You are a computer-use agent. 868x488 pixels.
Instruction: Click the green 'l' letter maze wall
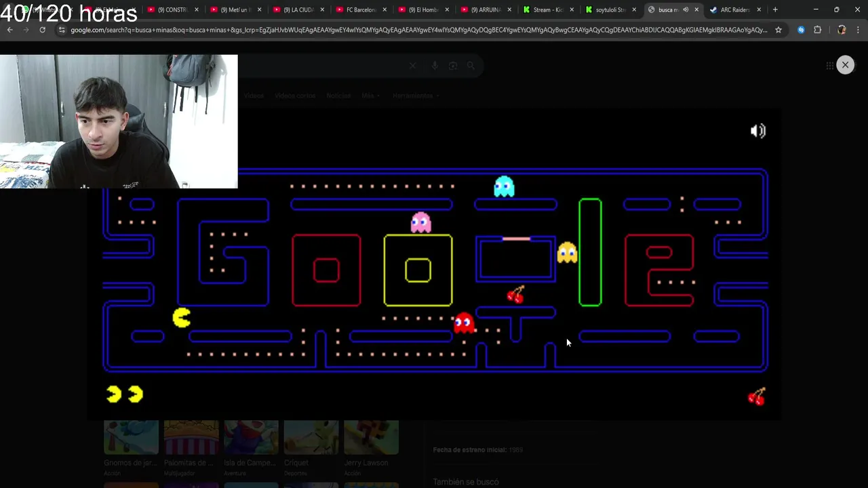pyautogui.click(x=590, y=252)
